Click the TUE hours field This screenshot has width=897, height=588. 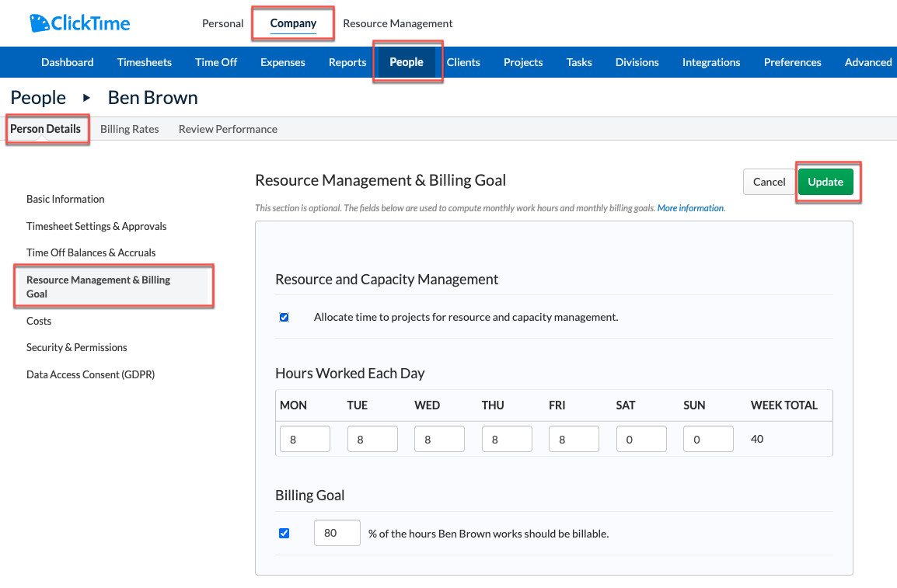click(372, 439)
